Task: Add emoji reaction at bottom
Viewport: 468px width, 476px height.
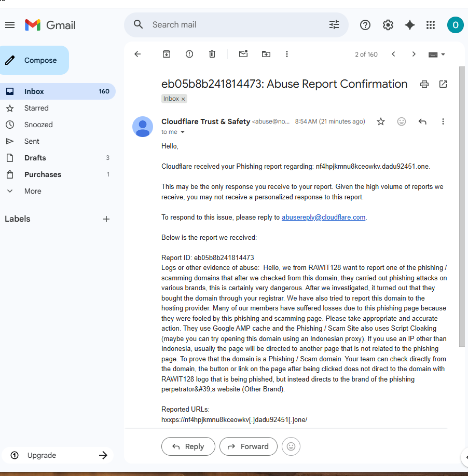Action: [x=291, y=446]
